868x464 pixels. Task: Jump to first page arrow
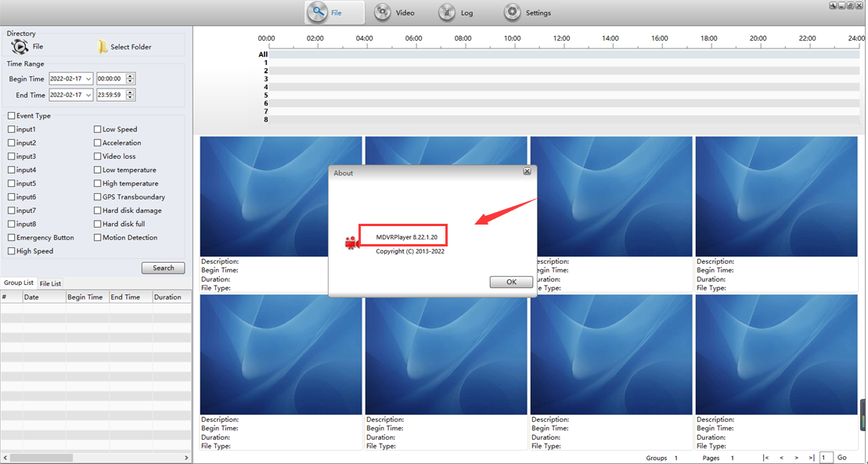pos(765,458)
